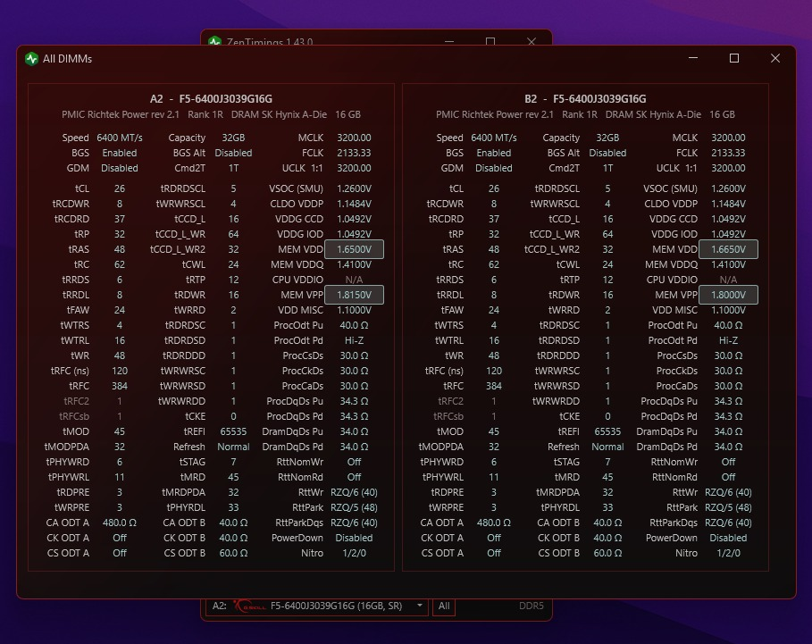Click B2 BGS value Enabled
This screenshot has width=812, height=644.
[493, 153]
